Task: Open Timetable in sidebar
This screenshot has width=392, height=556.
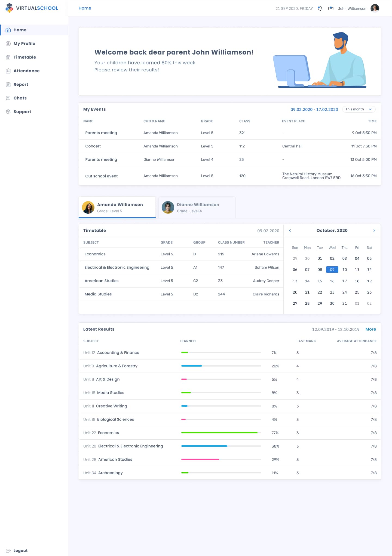Action: (x=34, y=57)
